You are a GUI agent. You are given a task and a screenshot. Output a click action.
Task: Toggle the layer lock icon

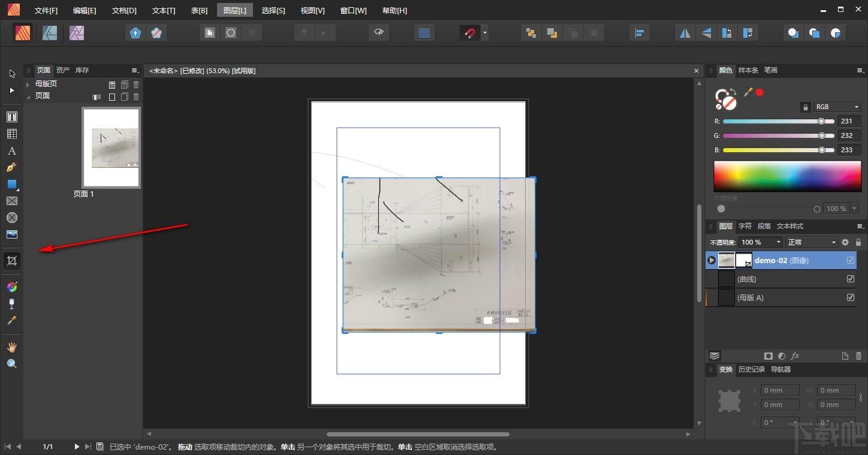(858, 242)
